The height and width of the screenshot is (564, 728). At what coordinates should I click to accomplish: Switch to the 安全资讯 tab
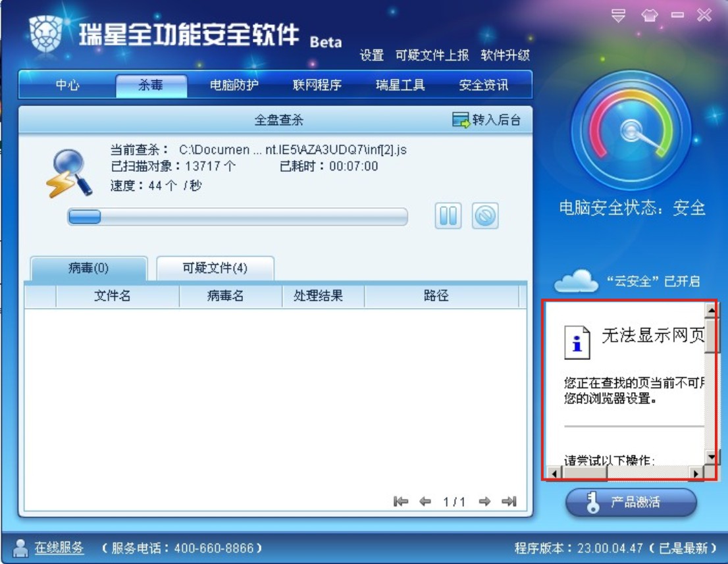[483, 85]
